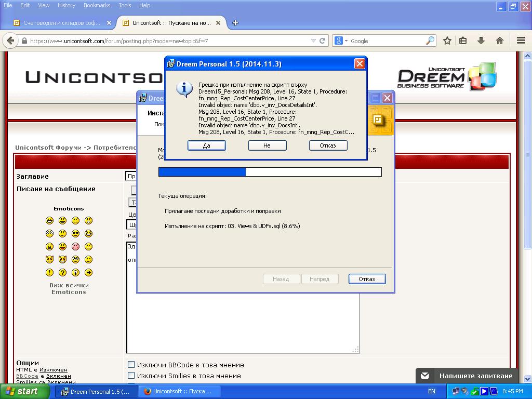Viewport: 532px width, 399px height.
Task: Insert the black arrow emoticon
Action: (88, 272)
